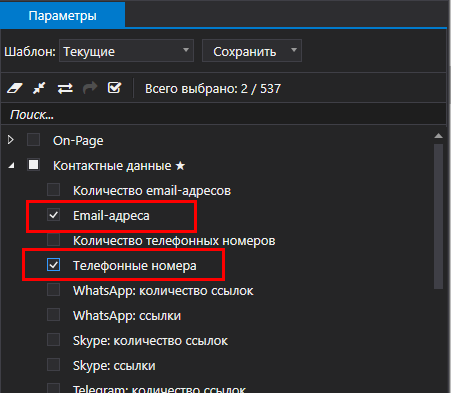Click the greyed redo arrow icon
This screenshot has height=393, width=451.
click(90, 88)
